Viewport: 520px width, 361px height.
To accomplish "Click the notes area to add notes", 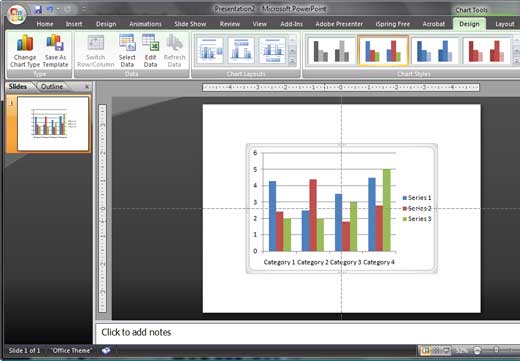I will 307,332.
